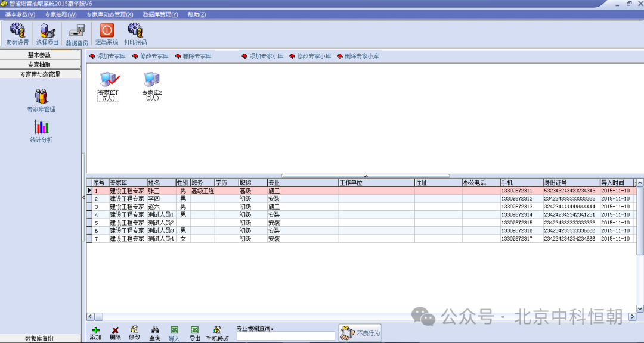Viewport: 644px width, 343px height.
Task: Sort table by 手机 column header
Action: pos(521,183)
